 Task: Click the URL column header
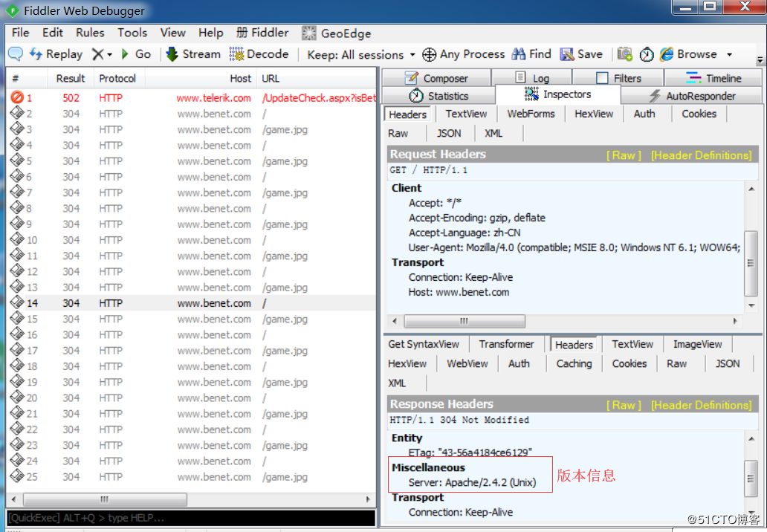pyautogui.click(x=317, y=78)
